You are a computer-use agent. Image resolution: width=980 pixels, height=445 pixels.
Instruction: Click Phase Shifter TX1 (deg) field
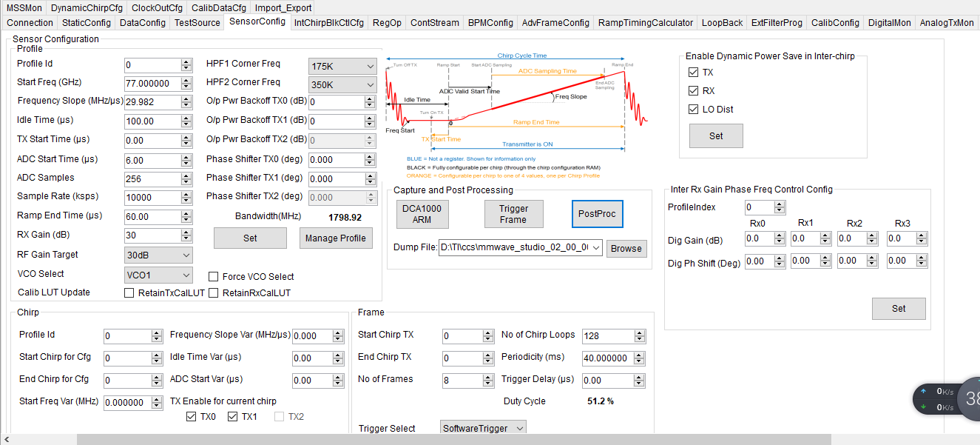(x=337, y=178)
